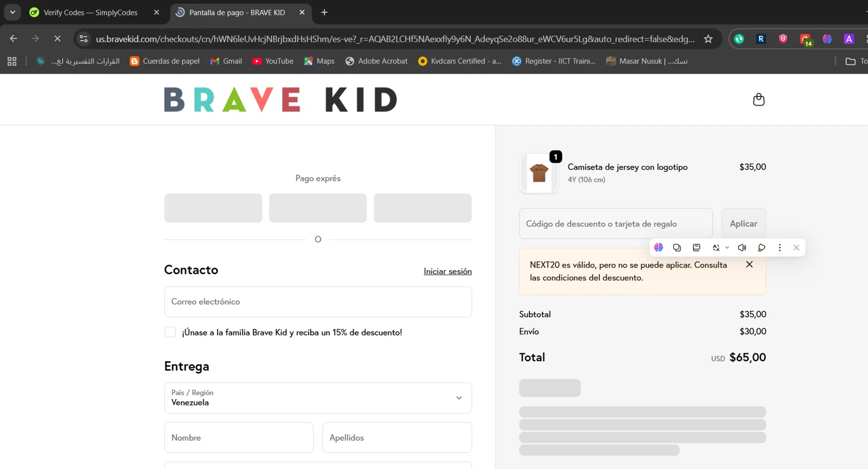
Task: Open the Cuerdas de papel bookmark
Action: pos(165,61)
